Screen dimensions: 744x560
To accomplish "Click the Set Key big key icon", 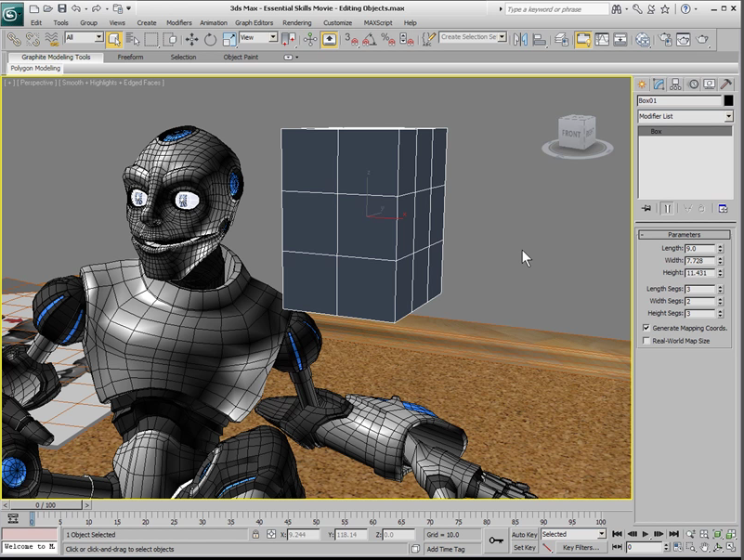I will [x=496, y=540].
